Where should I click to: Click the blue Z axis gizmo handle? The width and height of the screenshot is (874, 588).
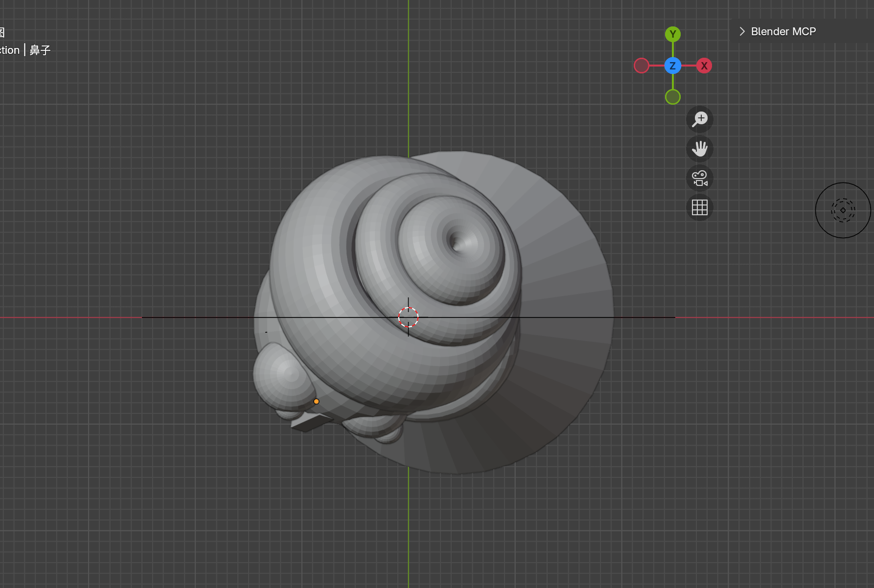tap(673, 66)
